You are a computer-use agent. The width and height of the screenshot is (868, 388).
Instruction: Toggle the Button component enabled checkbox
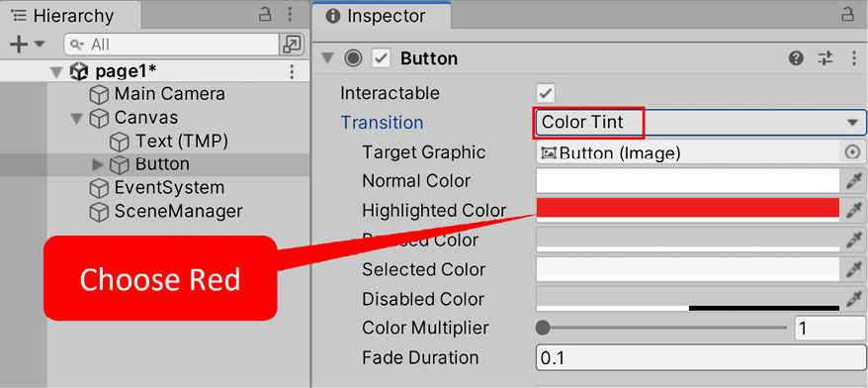click(381, 58)
